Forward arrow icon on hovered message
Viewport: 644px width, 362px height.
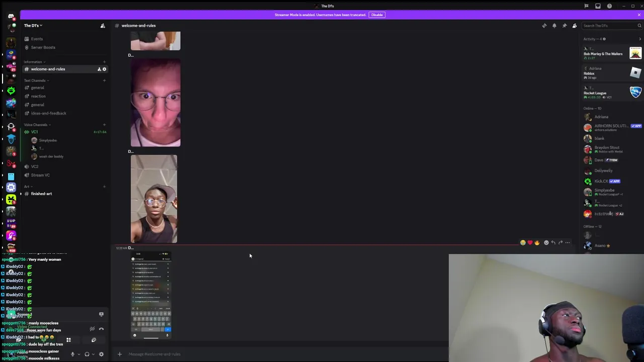560,243
